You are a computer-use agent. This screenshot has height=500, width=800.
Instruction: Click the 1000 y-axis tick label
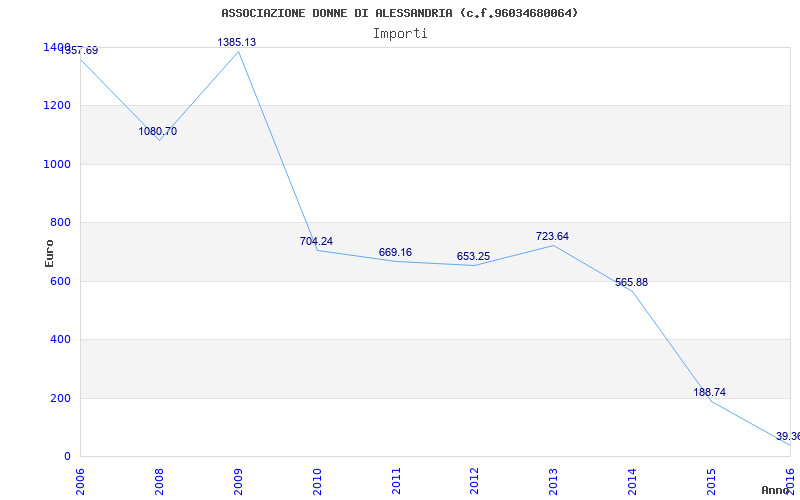pyautogui.click(x=57, y=164)
